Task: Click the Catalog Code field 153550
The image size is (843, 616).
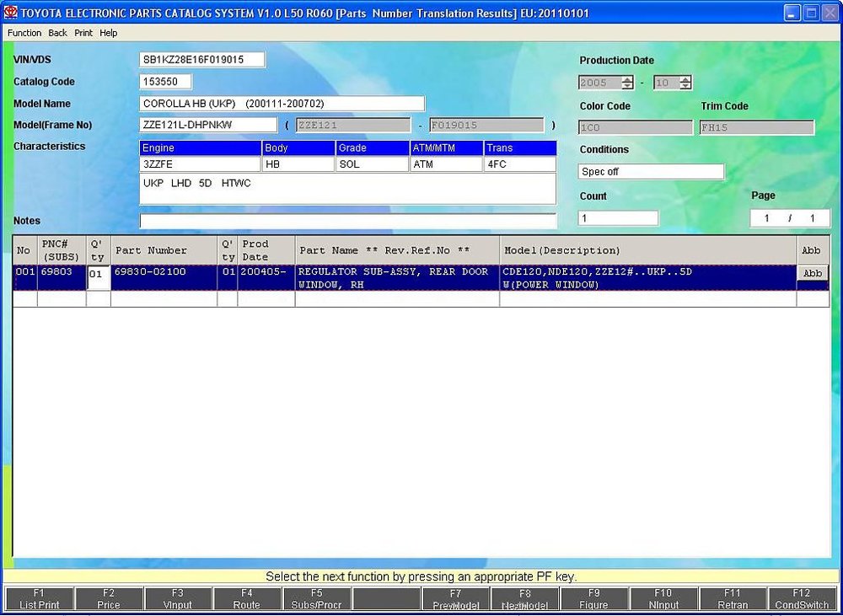Action: click(165, 82)
